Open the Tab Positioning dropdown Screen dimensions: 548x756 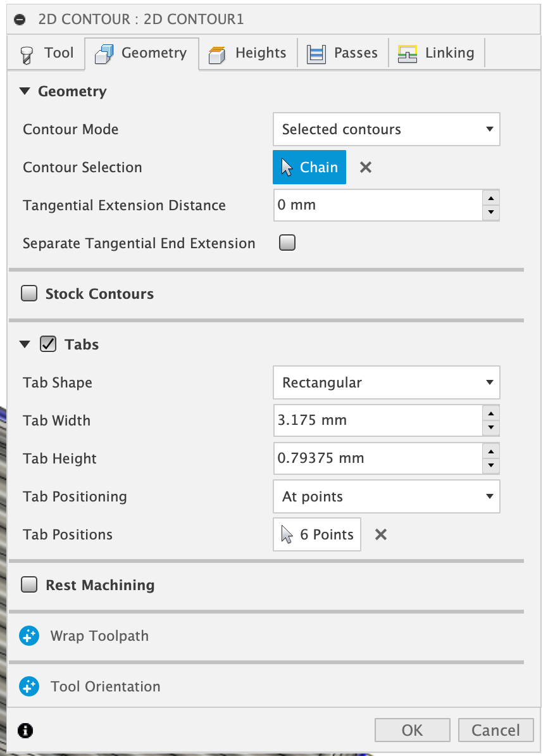(x=386, y=496)
